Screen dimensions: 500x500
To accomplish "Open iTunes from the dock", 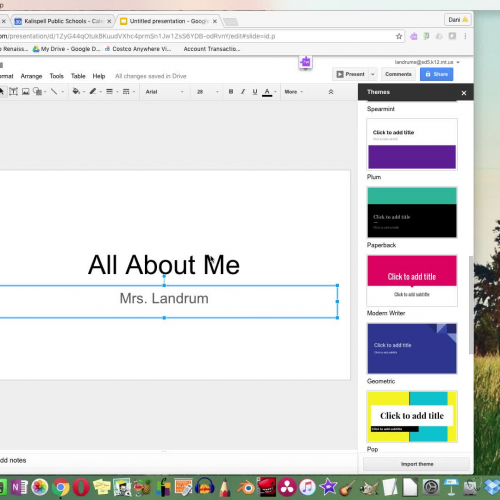I will coord(307,487).
